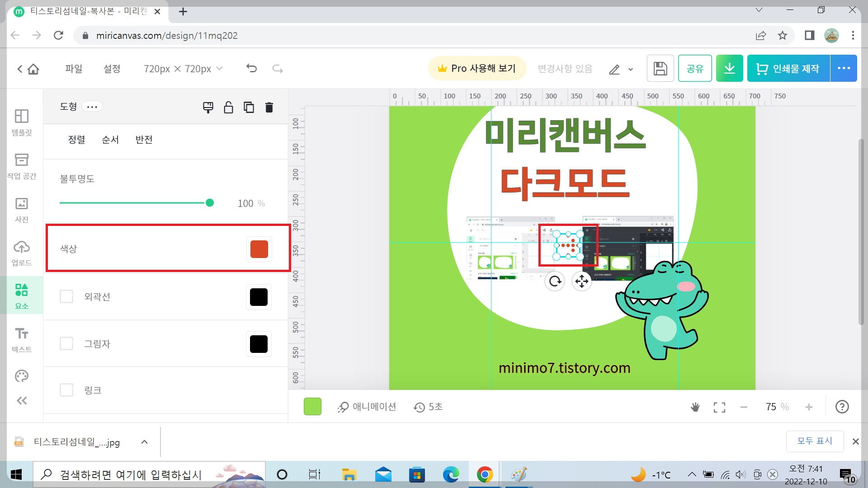Click the style copy paint-roller icon
This screenshot has width=868, height=488.
point(208,107)
